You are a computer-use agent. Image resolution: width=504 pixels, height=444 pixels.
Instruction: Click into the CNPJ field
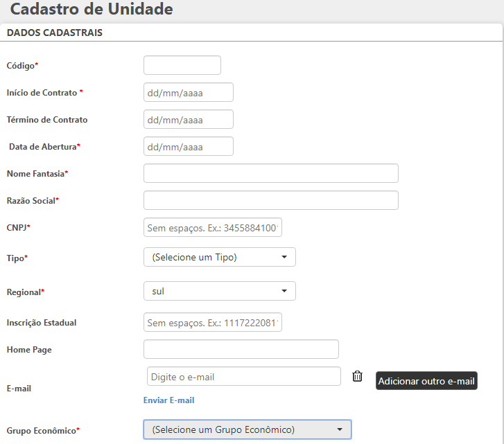pyautogui.click(x=212, y=227)
